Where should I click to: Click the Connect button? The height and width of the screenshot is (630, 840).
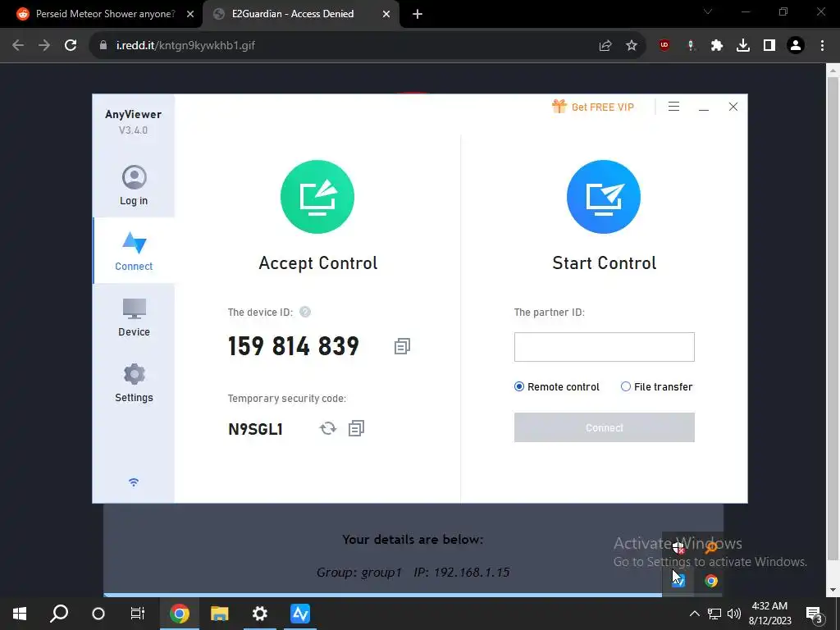[605, 427]
